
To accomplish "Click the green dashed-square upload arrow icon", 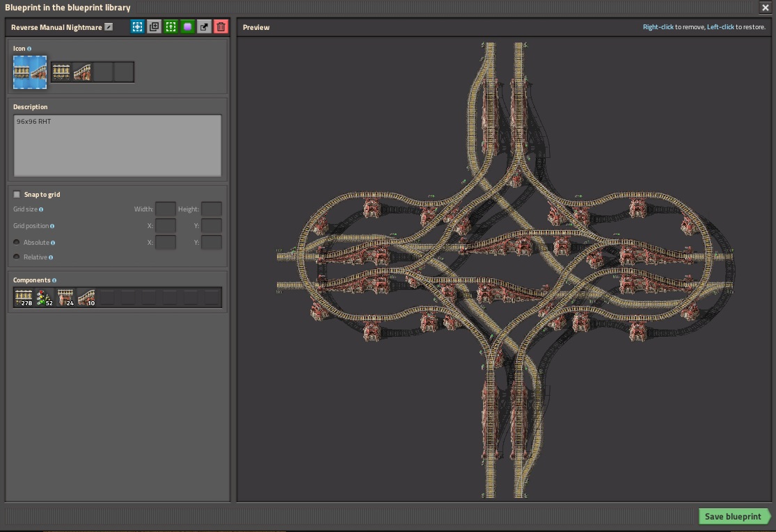I will click(x=171, y=27).
